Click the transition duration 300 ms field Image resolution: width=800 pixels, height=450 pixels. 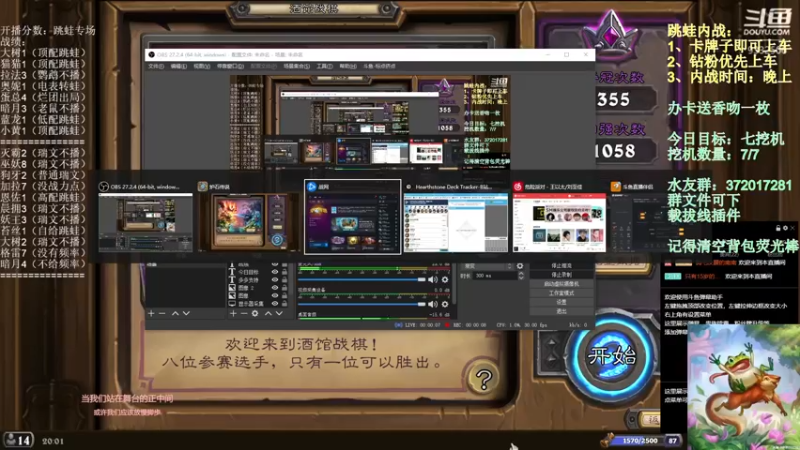click(x=495, y=276)
